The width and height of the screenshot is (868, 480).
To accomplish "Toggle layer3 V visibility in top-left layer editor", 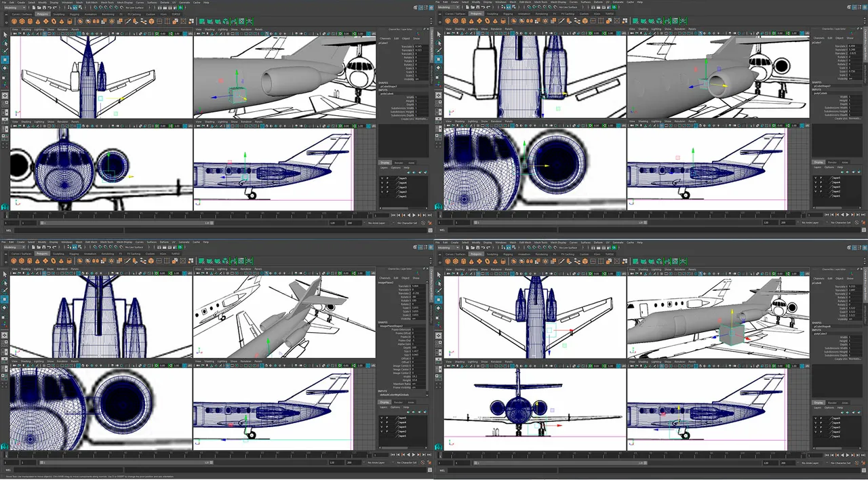I will click(x=382, y=187).
